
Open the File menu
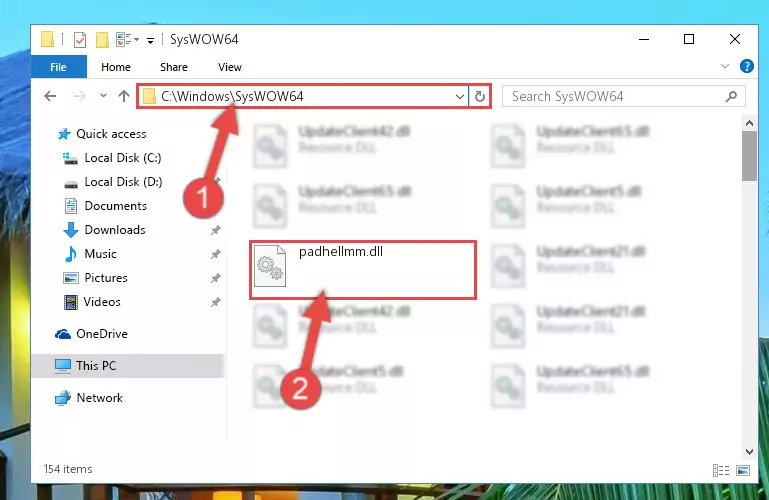click(x=58, y=67)
